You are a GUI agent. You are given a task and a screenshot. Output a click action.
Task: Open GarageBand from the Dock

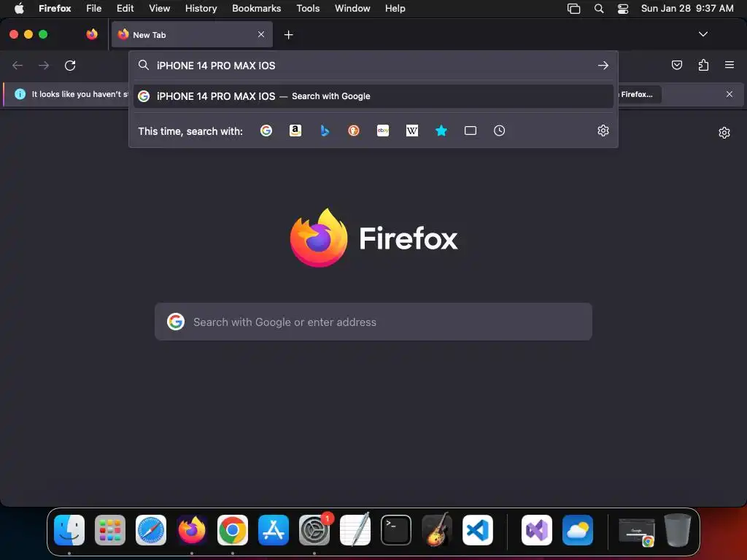tap(437, 529)
